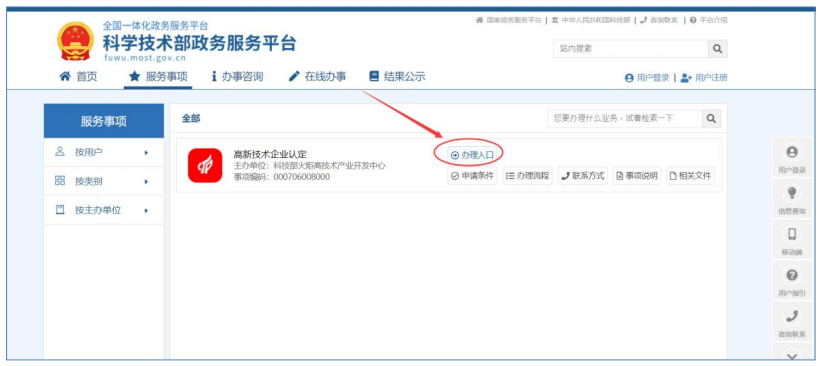The image size is (821, 366).
Task: Click the 用户登录 sidebar icon on right
Action: coord(792,152)
